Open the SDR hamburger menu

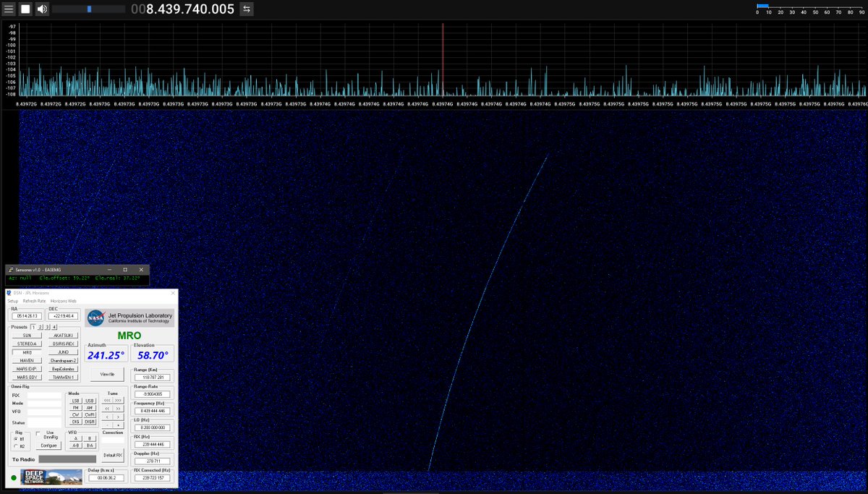click(9, 9)
